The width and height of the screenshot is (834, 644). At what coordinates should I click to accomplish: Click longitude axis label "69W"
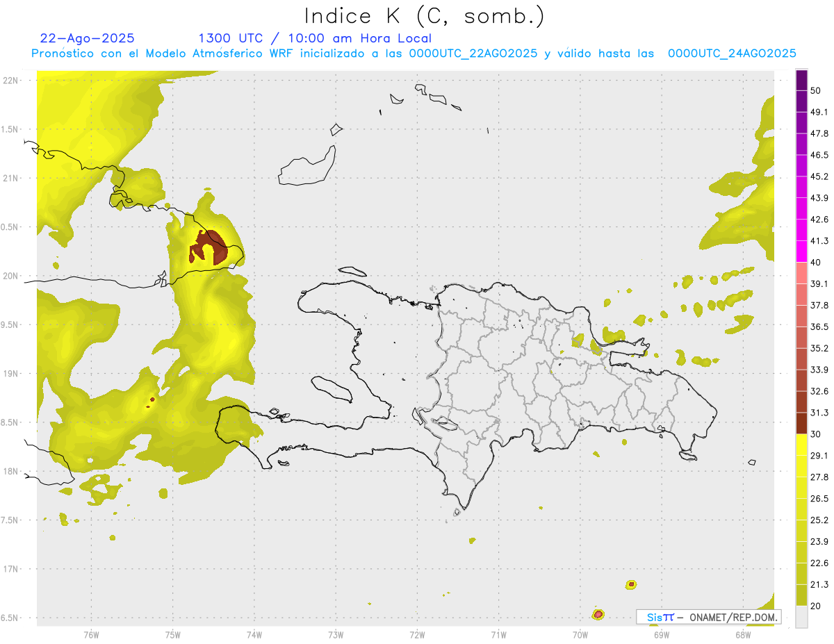pyautogui.click(x=662, y=634)
